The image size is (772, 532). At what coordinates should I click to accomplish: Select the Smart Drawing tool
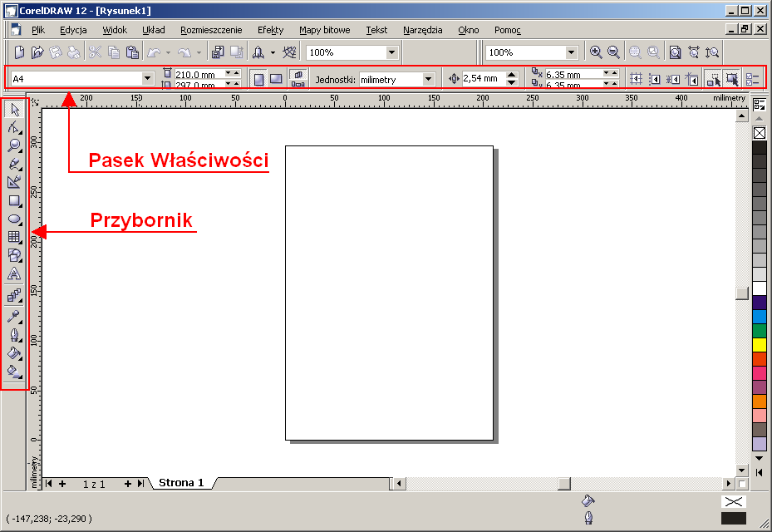14,182
